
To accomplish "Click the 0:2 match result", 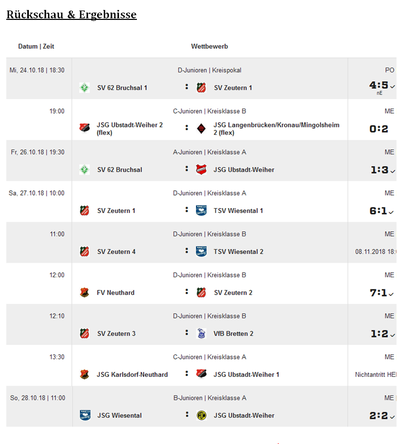I will coord(379,129).
